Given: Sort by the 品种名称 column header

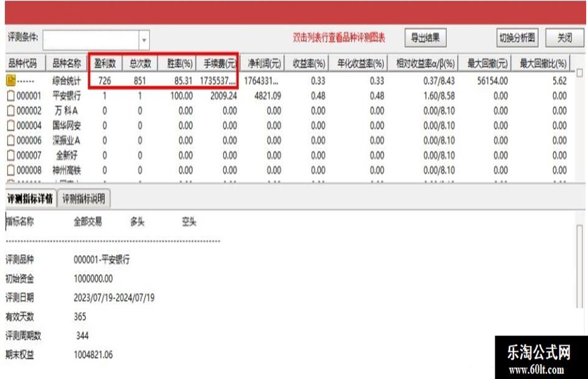Looking at the screenshot, I should (67, 63).
